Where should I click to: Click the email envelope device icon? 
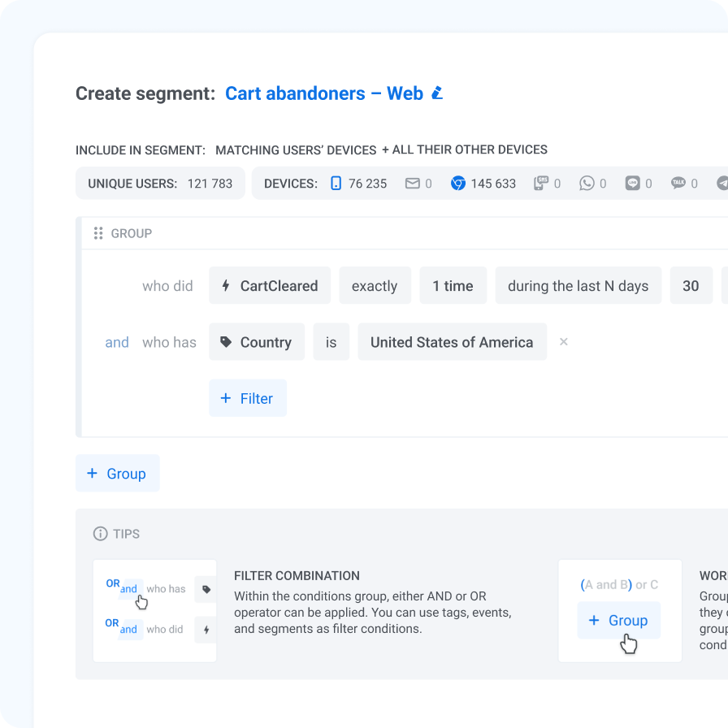point(412,184)
